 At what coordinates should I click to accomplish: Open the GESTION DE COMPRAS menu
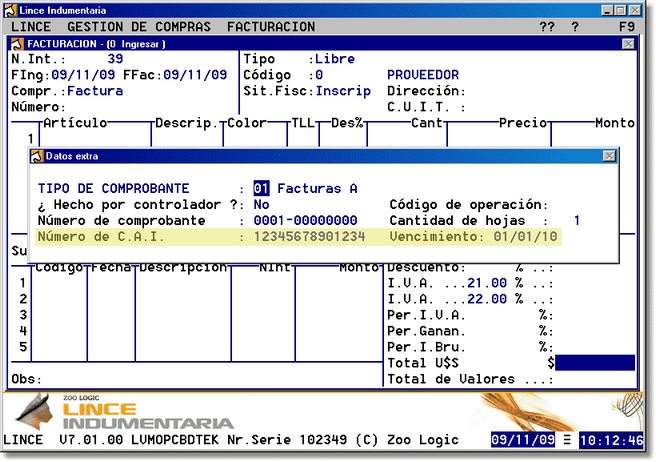click(138, 26)
